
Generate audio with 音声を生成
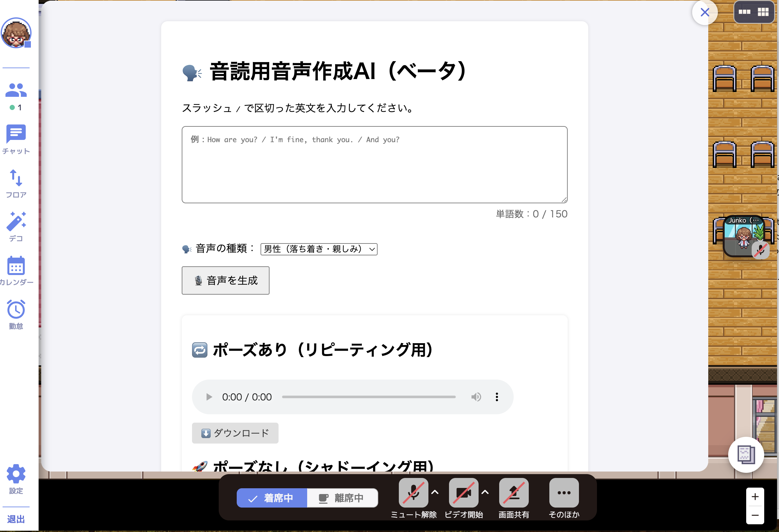[x=225, y=280]
